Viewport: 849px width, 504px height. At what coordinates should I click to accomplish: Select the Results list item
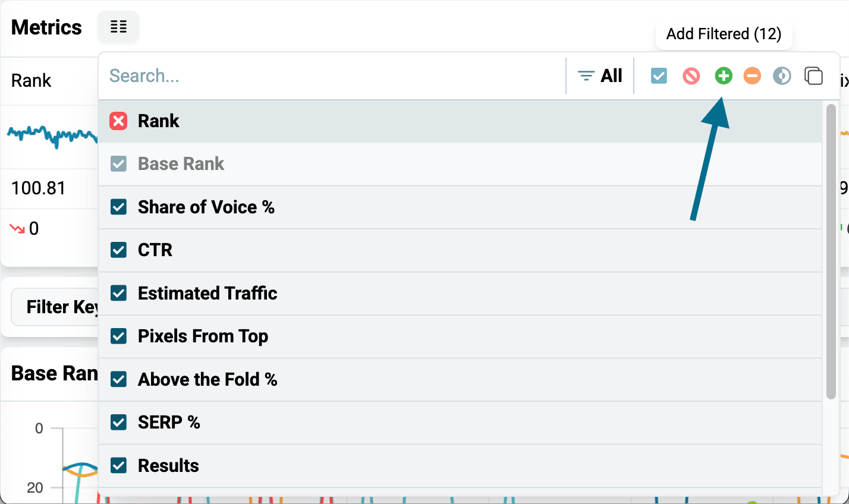coord(460,466)
